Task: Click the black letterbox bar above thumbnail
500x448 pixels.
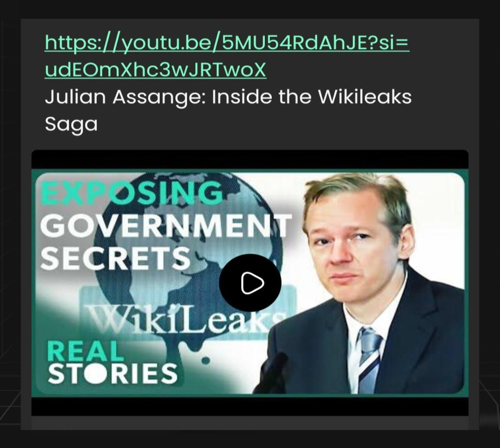Action: coord(250,159)
